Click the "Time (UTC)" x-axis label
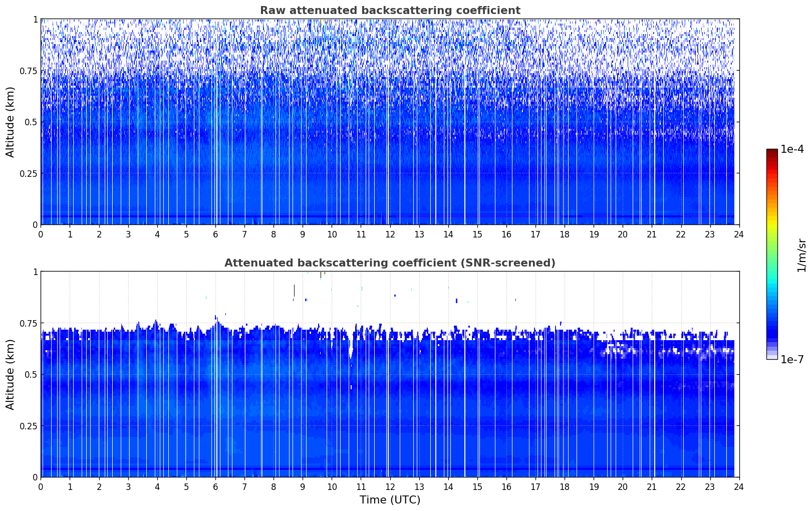Image resolution: width=812 pixels, height=511 pixels. [x=390, y=499]
